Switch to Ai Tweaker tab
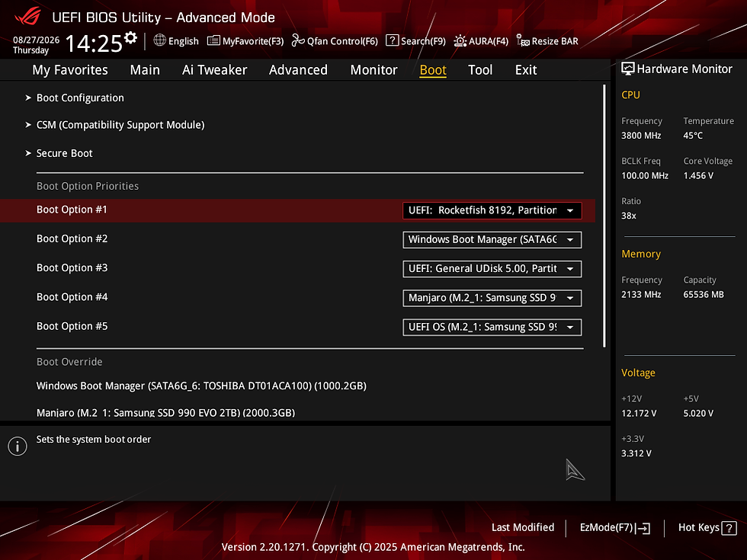 pos(214,70)
